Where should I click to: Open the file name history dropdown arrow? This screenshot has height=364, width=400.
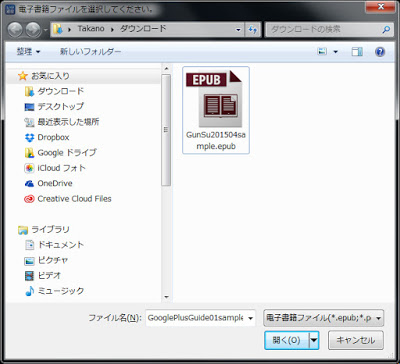click(251, 318)
